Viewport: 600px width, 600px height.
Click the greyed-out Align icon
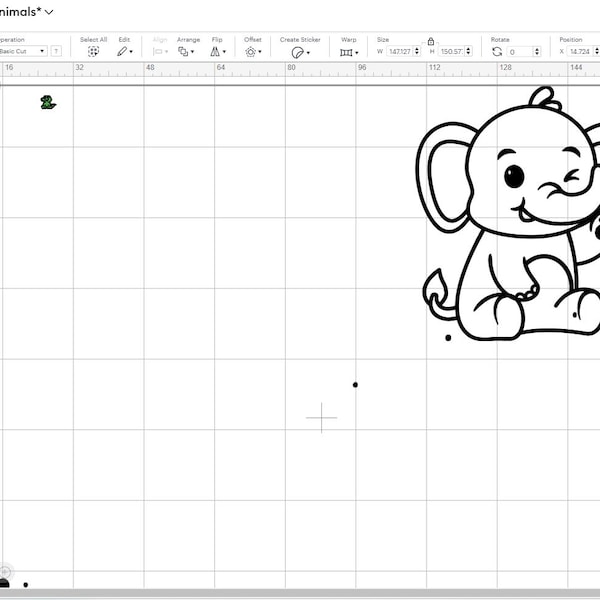[158, 52]
